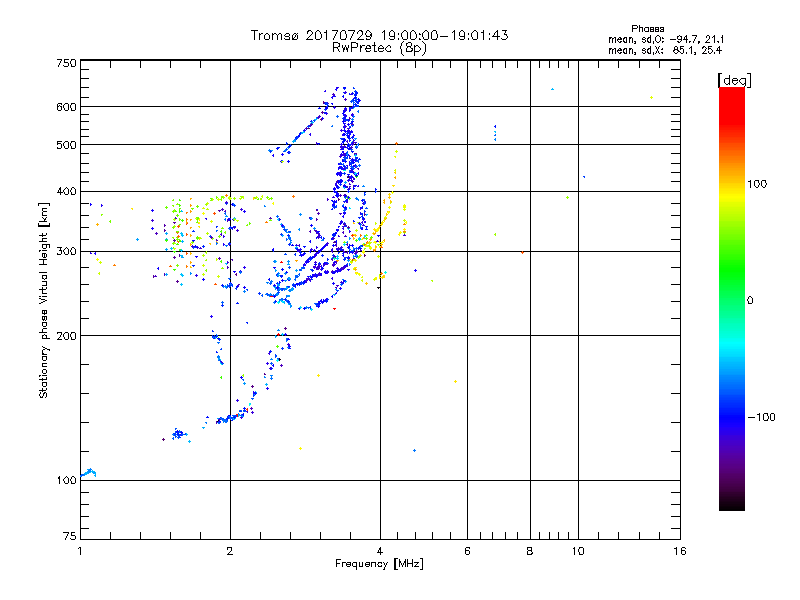Click the colorbar tick label '0'
The image size is (800, 600).
point(750,301)
